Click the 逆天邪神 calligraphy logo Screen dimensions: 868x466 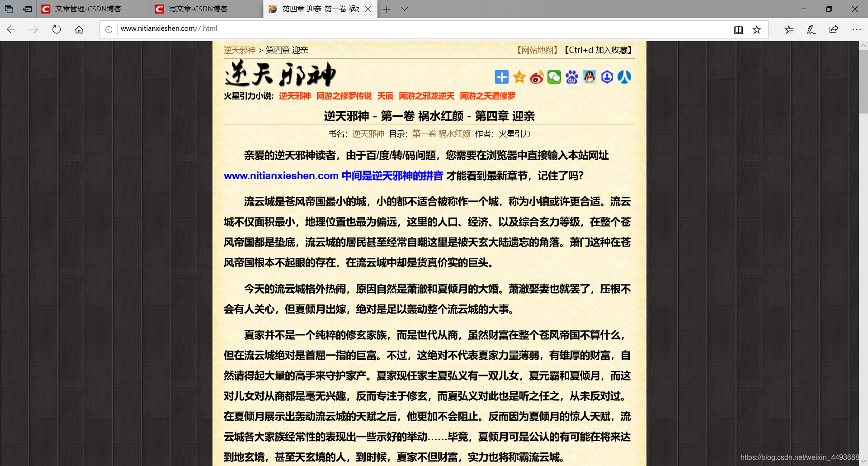tap(280, 74)
